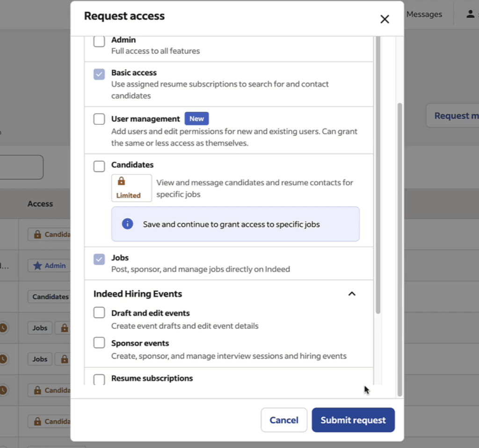
Task: Click the lock icon on the Limited access indicator
Action: pos(122,181)
